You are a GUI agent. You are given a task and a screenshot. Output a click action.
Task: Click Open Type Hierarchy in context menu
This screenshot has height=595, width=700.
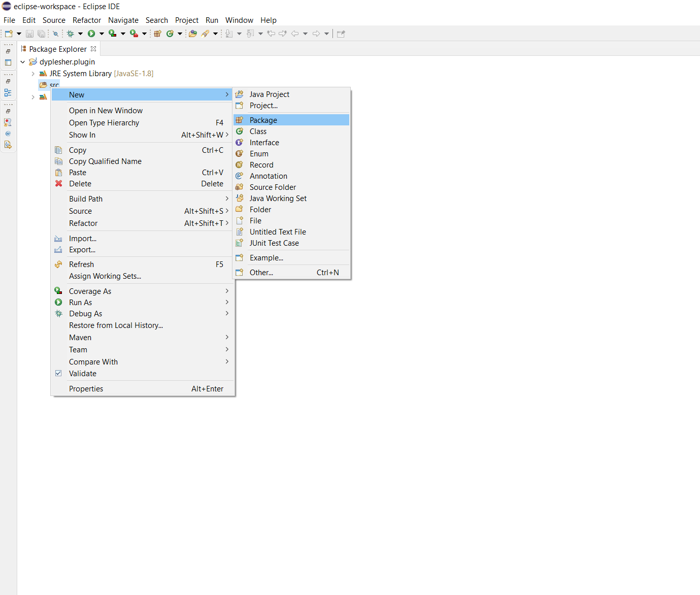point(143,123)
